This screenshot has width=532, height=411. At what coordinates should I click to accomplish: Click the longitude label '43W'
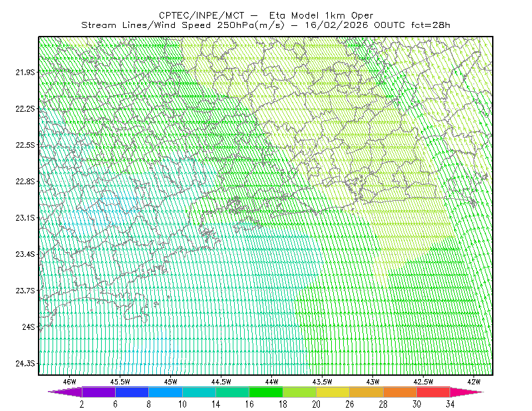coord(373,382)
